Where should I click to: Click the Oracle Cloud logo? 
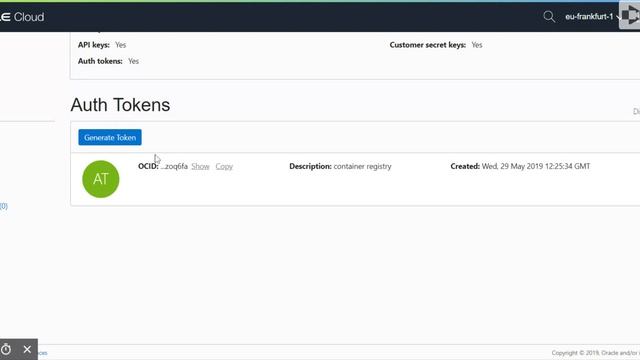point(22,17)
